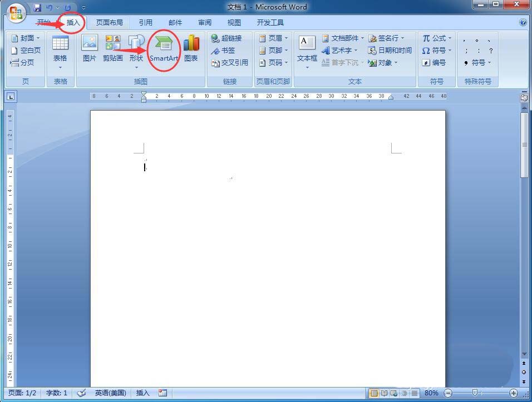Insert an equation with 公式

pyautogui.click(x=437, y=38)
